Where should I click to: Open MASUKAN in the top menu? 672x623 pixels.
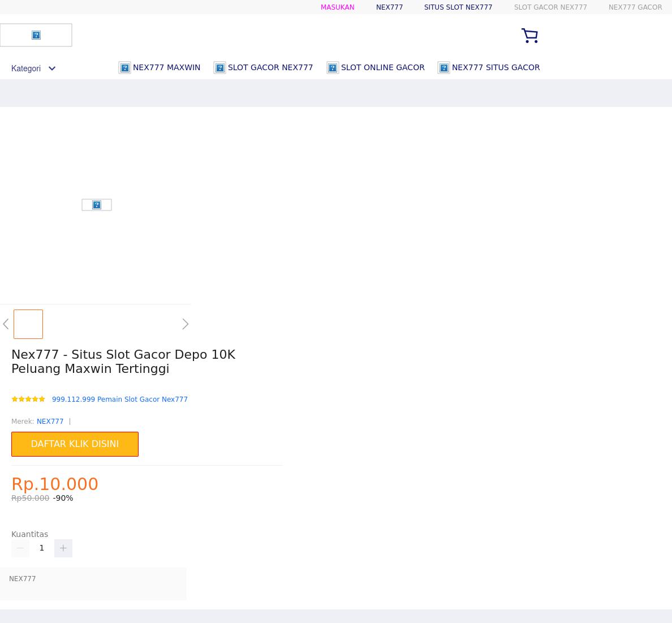coord(337,7)
